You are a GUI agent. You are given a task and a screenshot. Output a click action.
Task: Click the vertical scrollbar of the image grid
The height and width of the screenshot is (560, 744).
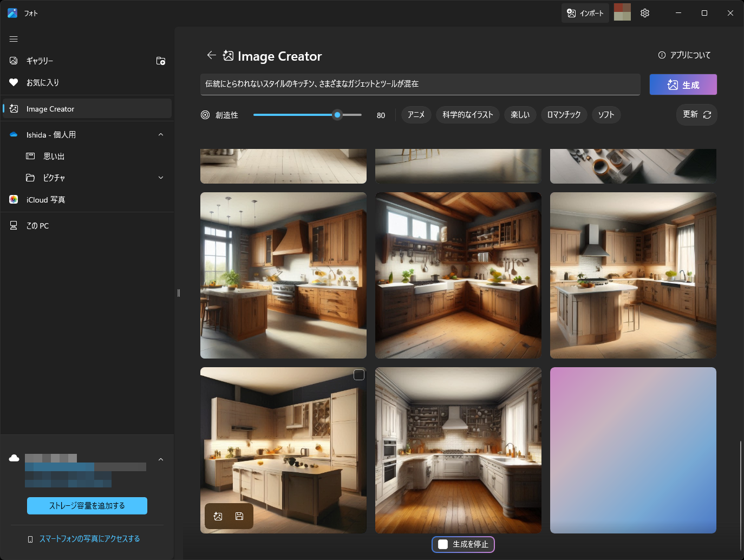[740, 496]
